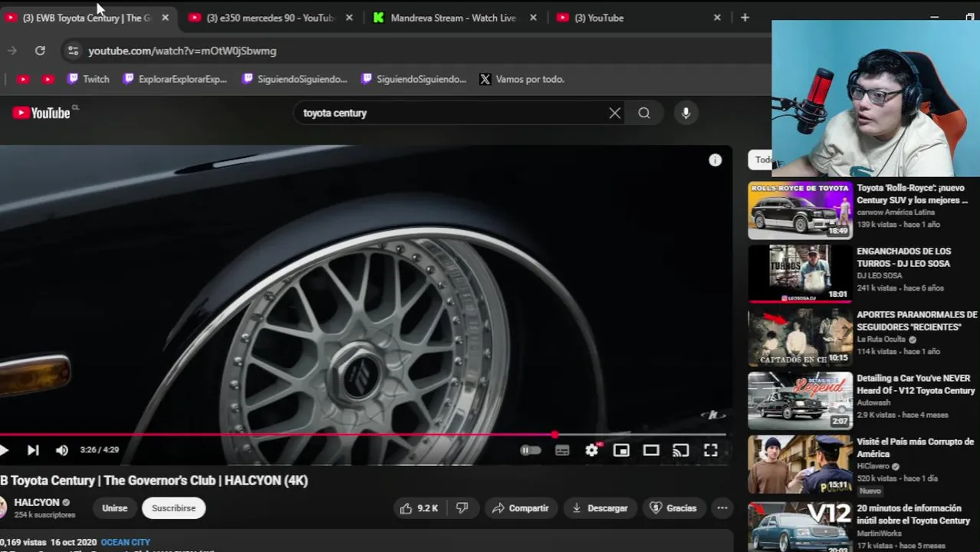980x552 pixels.
Task: Open ENGANCHADOS DE LOS TURROS thumbnail
Action: point(800,274)
